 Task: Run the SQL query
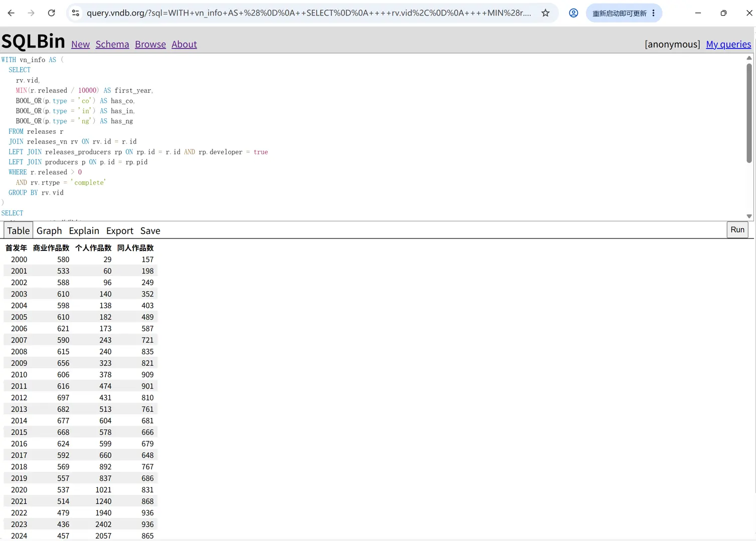pos(737,230)
